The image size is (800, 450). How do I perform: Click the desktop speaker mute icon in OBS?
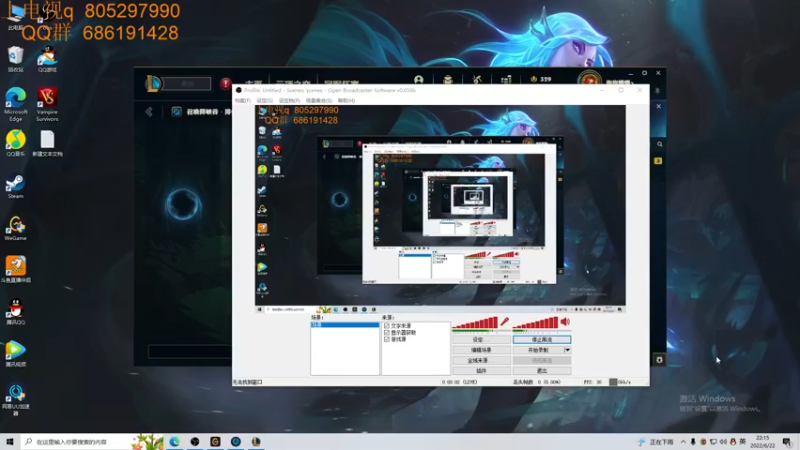click(565, 321)
